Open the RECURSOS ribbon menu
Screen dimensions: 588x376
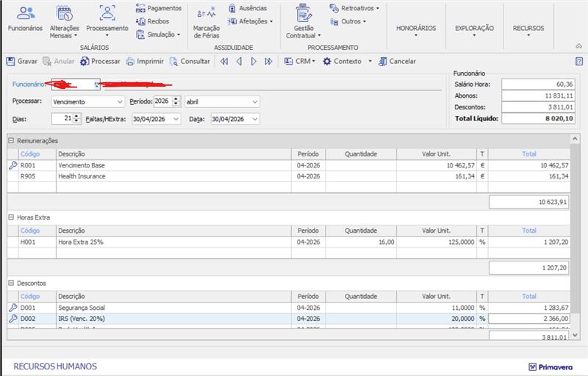pos(528,29)
